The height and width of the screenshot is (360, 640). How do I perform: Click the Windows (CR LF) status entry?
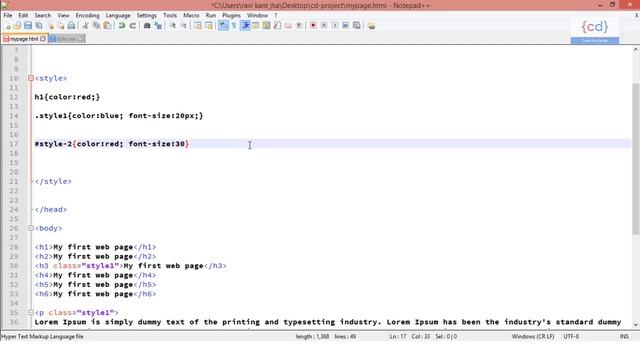tap(533, 337)
